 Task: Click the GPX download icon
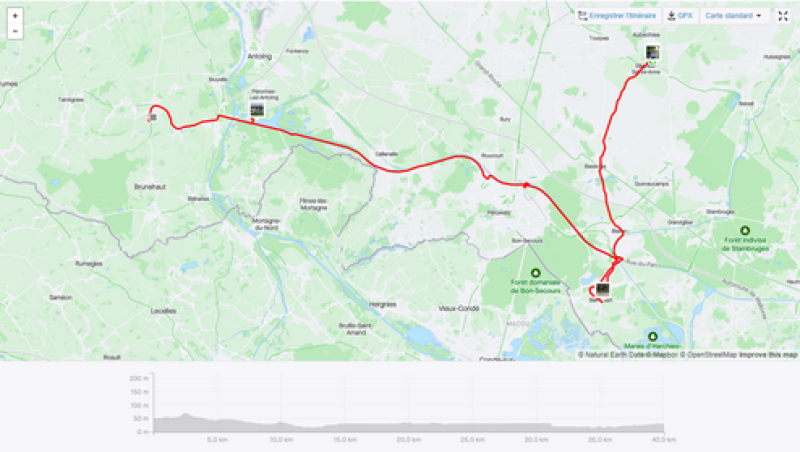(671, 16)
